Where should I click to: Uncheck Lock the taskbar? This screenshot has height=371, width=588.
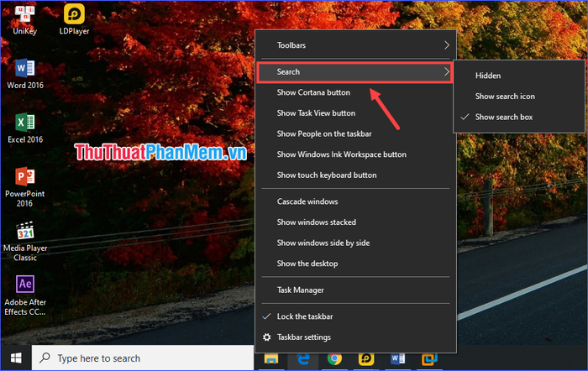click(355, 316)
